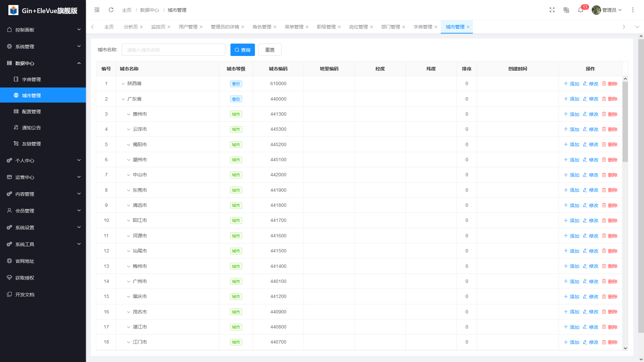
Task: Click the 查询 search button
Action: (243, 50)
